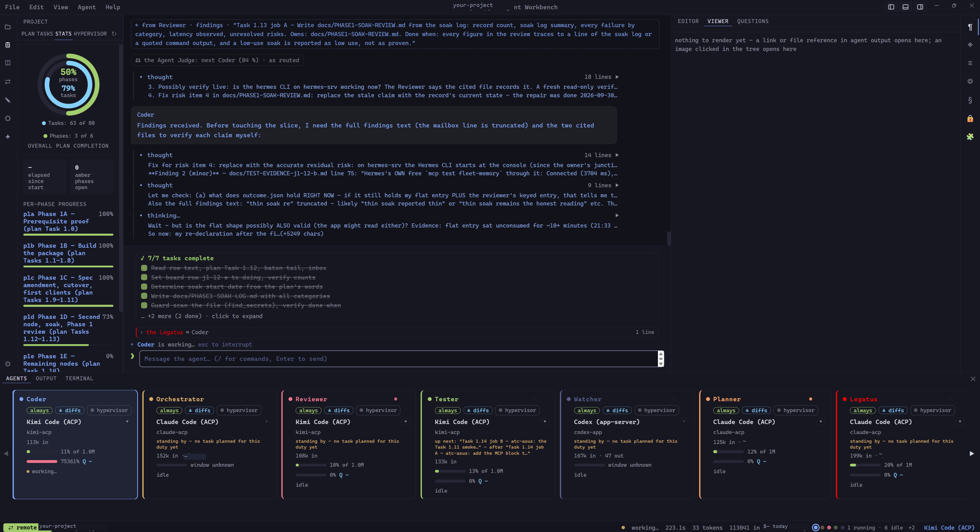Toggle hypervisor on the Coder card
The image size is (980, 532).
pos(109,411)
